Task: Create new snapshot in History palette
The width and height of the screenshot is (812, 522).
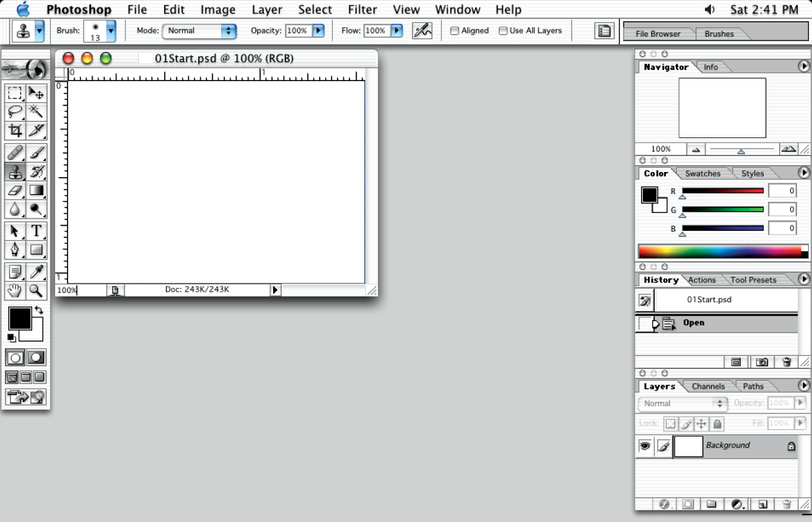Action: click(x=762, y=362)
